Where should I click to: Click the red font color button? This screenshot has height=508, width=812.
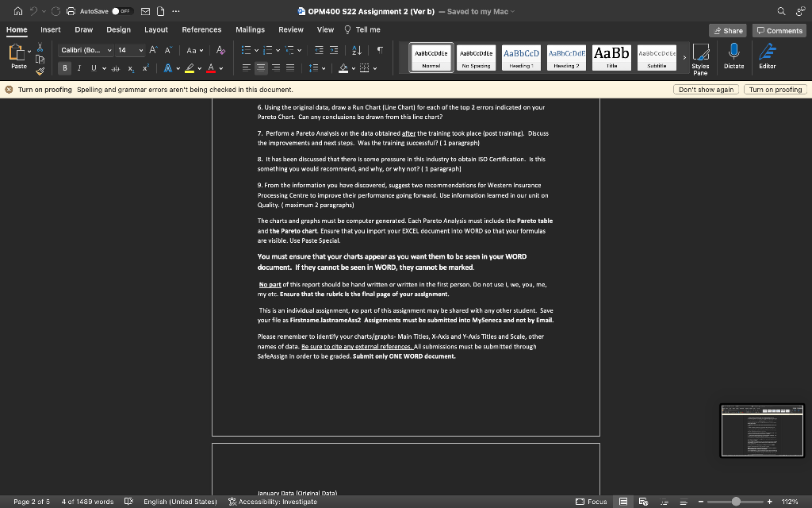[x=211, y=68]
